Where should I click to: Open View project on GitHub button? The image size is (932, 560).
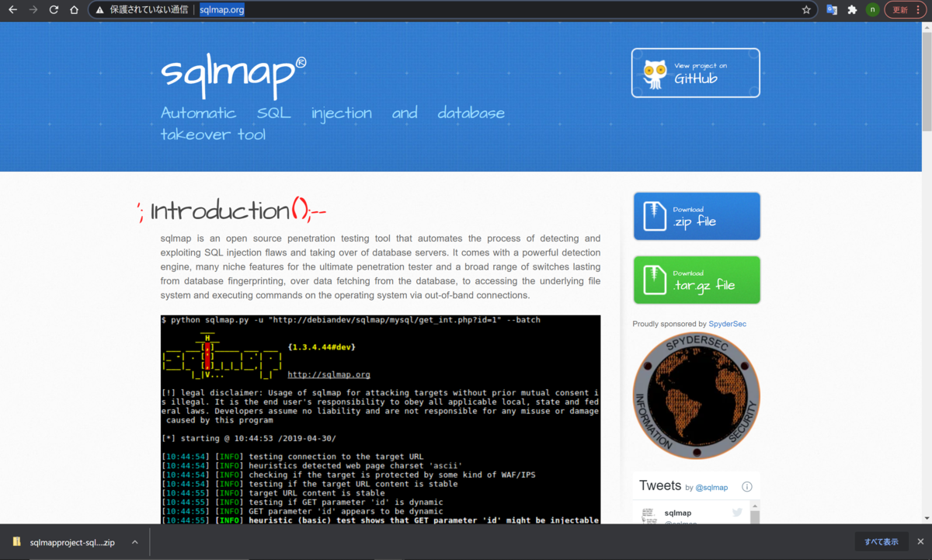point(695,73)
